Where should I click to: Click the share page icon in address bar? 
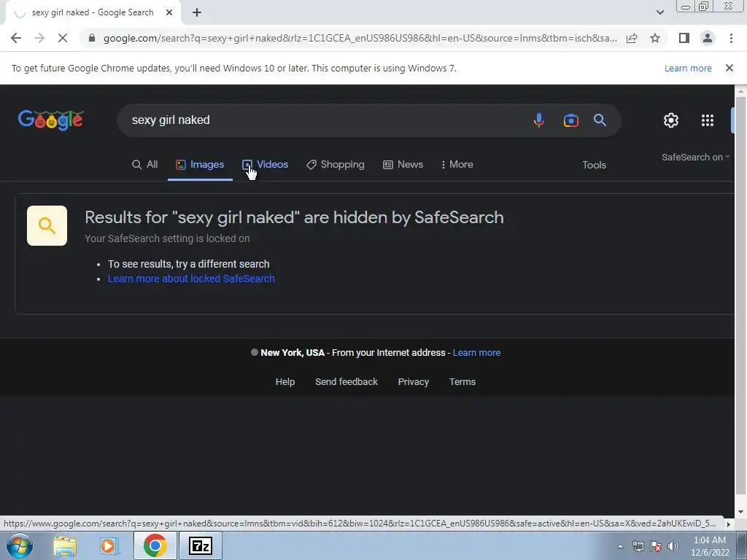click(x=632, y=38)
